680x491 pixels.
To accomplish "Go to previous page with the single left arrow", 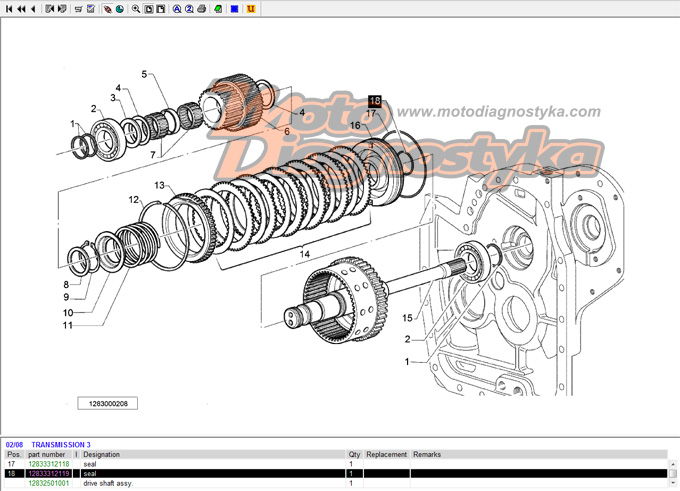I will [x=33, y=9].
